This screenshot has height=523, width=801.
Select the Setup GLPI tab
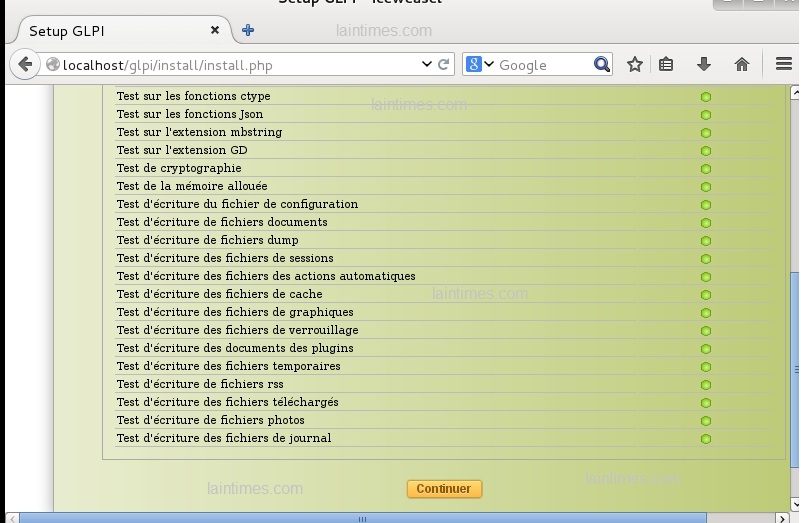(x=110, y=31)
